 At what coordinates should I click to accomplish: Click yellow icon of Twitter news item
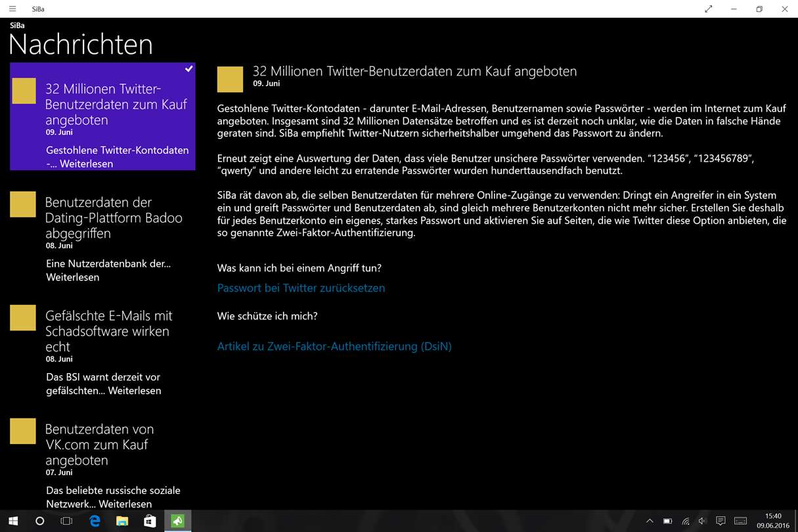click(x=24, y=91)
